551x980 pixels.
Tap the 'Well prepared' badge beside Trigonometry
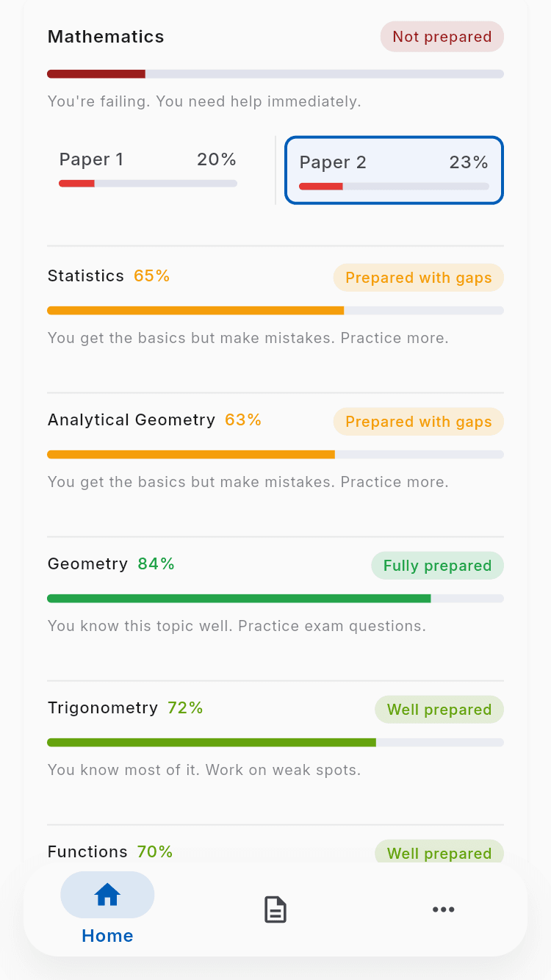439,709
